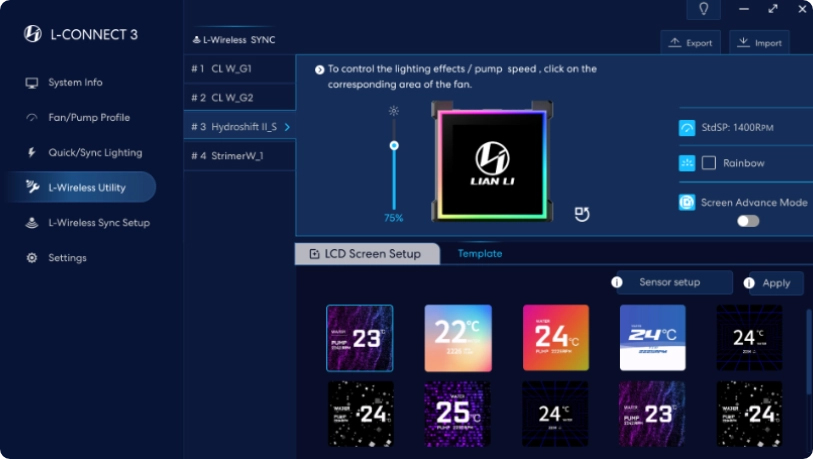This screenshot has height=459, width=813.
Task: Switch to the Template tab
Action: (x=480, y=254)
